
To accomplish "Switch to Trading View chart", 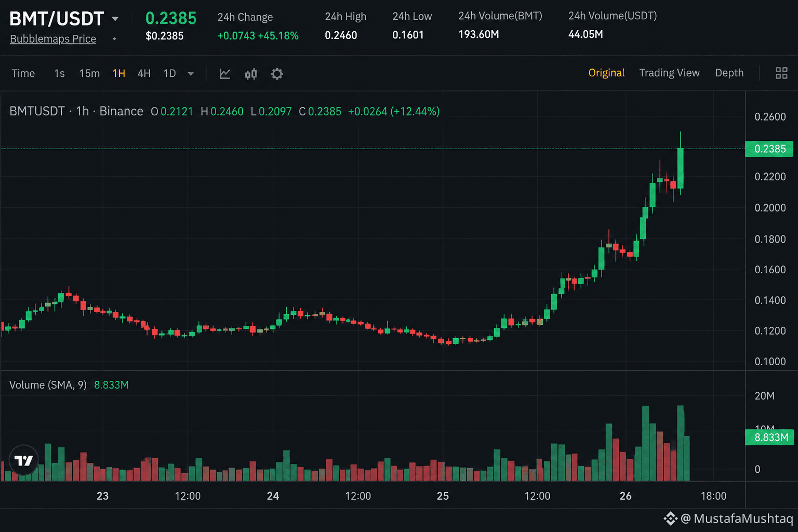I will 669,73.
